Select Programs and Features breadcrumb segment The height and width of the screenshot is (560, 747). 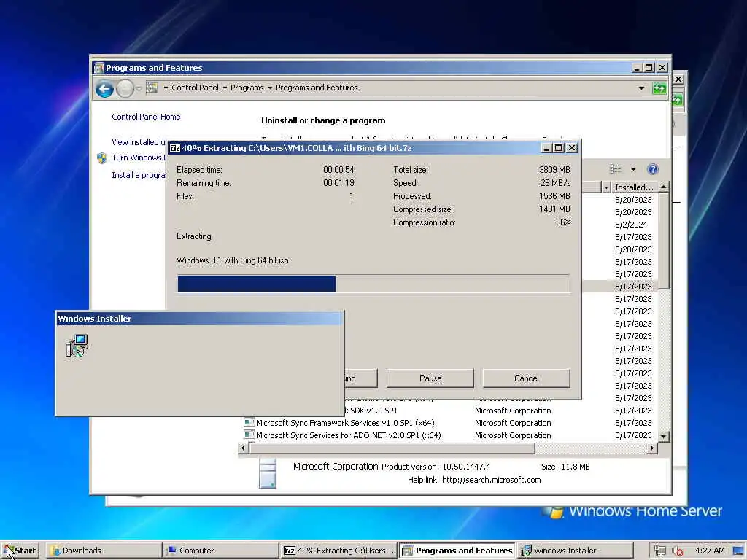coord(317,87)
